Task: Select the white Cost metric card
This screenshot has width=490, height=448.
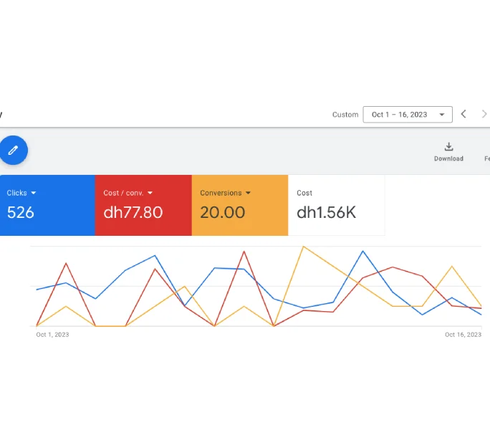Action: [336, 205]
